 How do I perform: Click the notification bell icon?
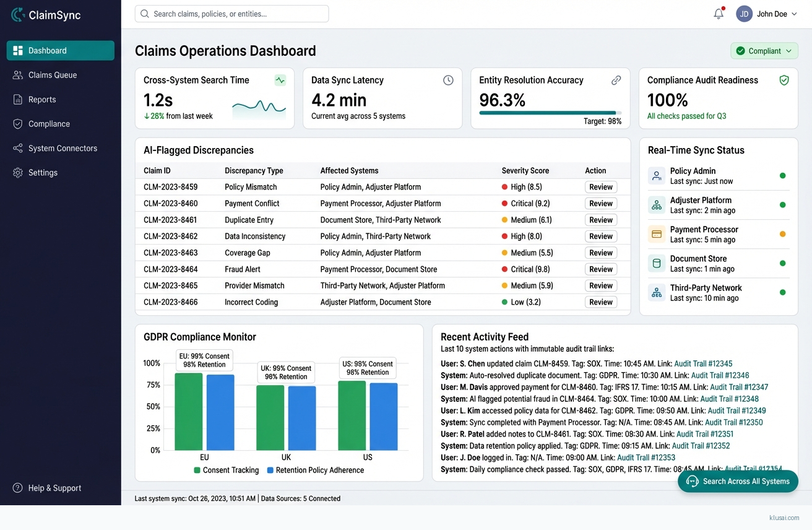(x=718, y=14)
